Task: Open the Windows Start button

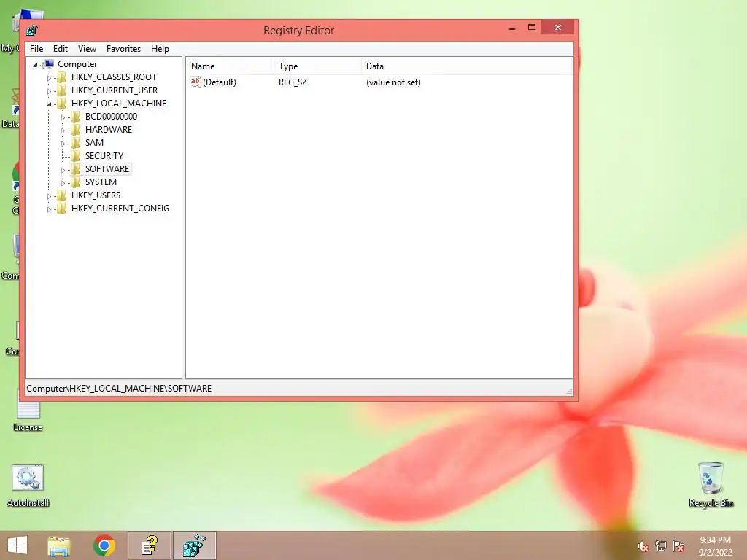Action: tap(18, 545)
